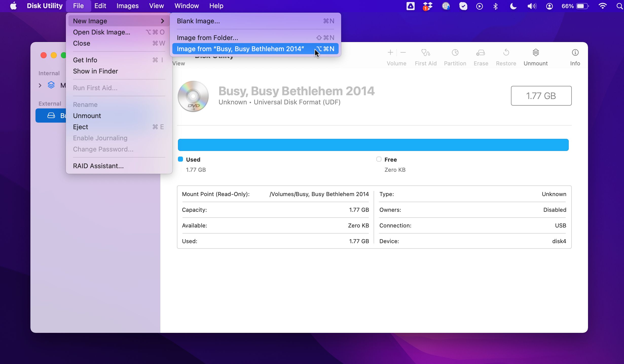Viewport: 624px width, 364px height.
Task: Unmount the disk using the toolbar icon
Action: [536, 56]
